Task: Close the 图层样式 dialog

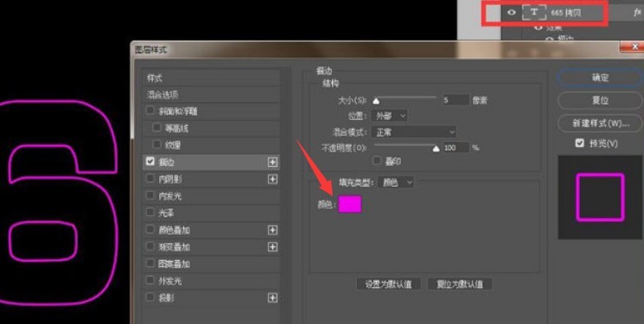Action: [634, 47]
